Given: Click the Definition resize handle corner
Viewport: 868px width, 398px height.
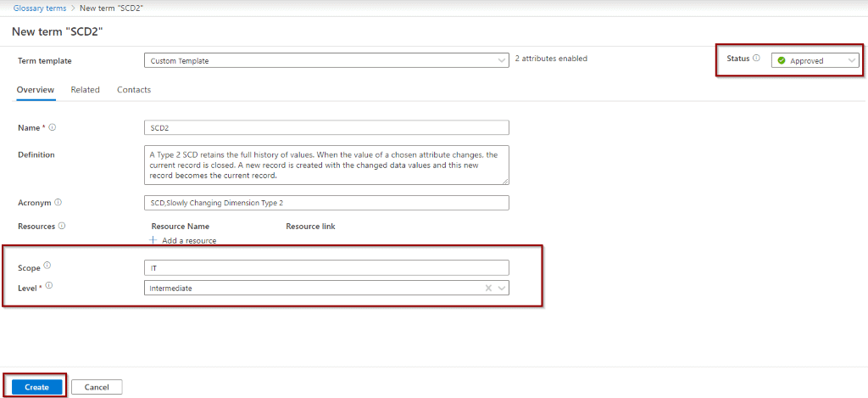Looking at the screenshot, I should (x=505, y=181).
